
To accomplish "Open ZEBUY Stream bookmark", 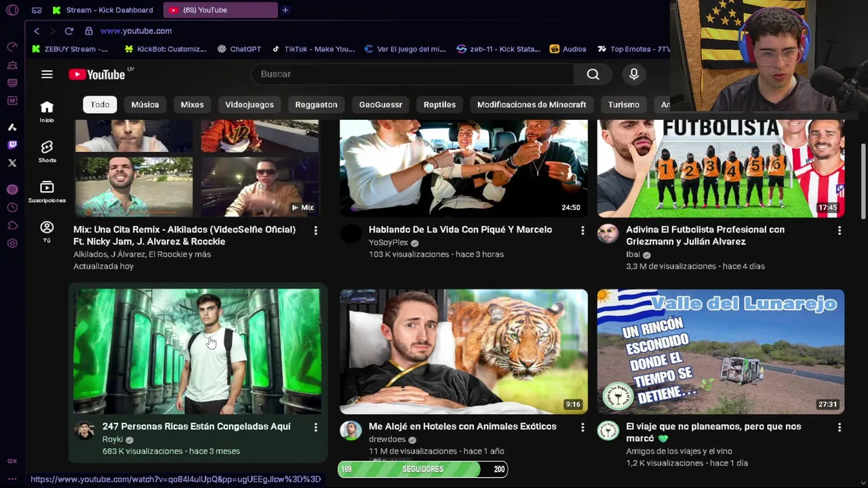I will [70, 49].
